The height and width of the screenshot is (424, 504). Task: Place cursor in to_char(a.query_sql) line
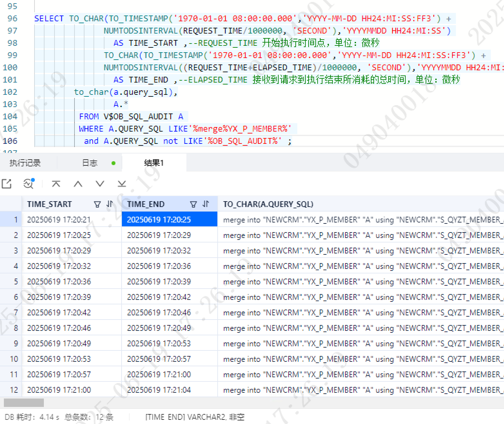pyautogui.click(x=126, y=92)
